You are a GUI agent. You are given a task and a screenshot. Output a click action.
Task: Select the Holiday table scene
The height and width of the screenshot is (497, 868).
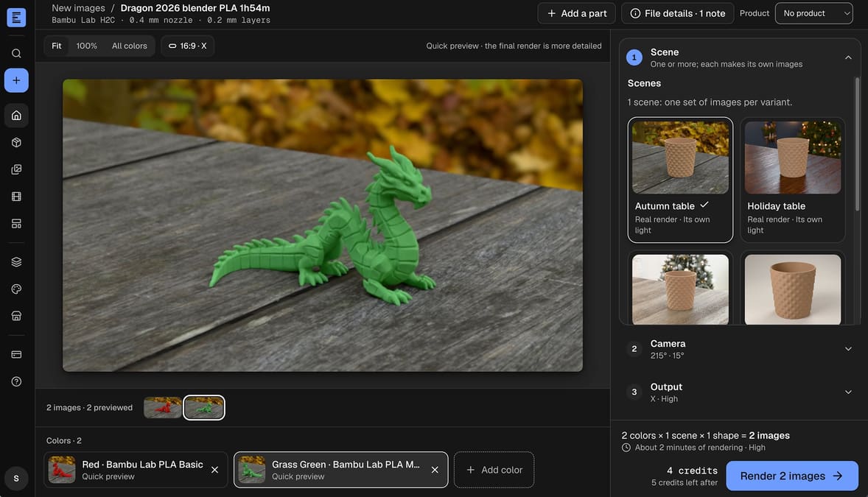coord(792,180)
